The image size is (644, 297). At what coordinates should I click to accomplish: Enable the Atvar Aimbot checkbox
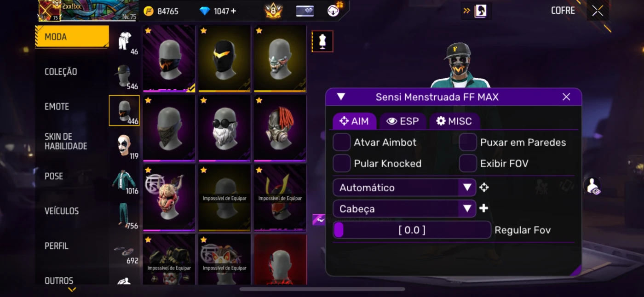[x=342, y=142]
